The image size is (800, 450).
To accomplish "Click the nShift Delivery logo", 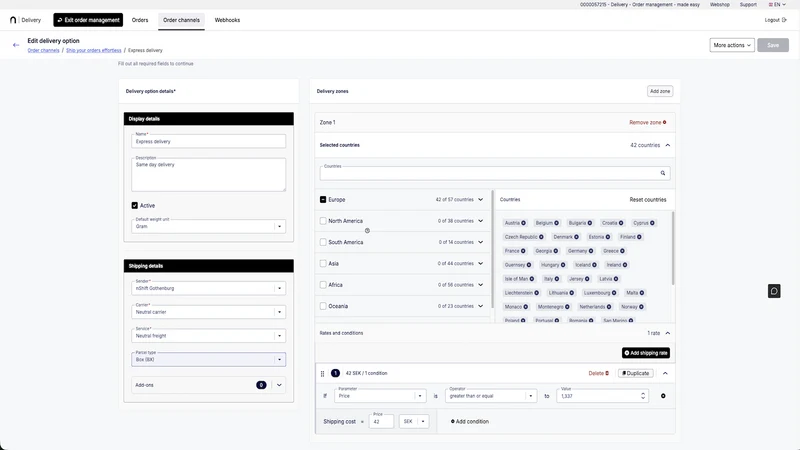I will click(26, 20).
